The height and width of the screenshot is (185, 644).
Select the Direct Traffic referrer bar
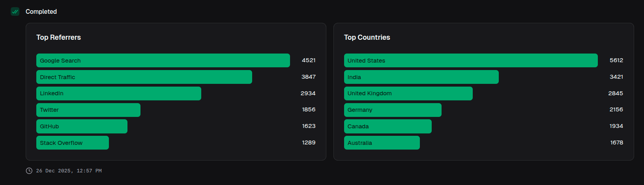point(144,77)
